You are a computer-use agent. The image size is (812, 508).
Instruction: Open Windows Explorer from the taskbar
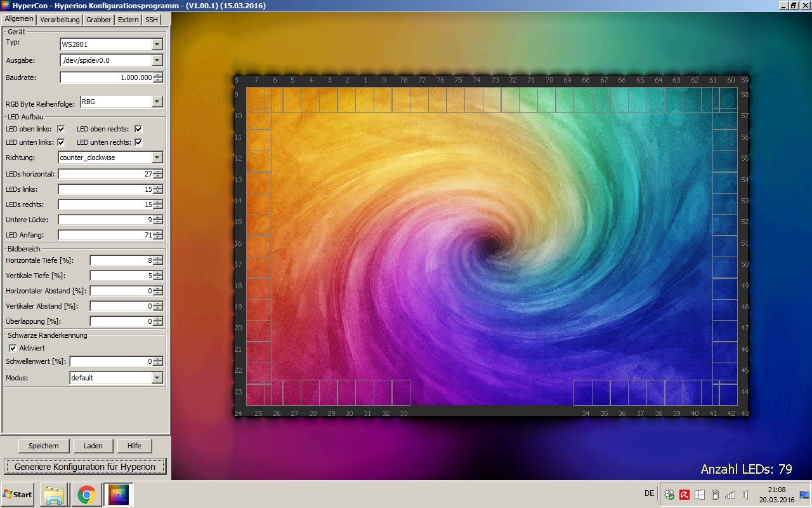click(x=54, y=494)
